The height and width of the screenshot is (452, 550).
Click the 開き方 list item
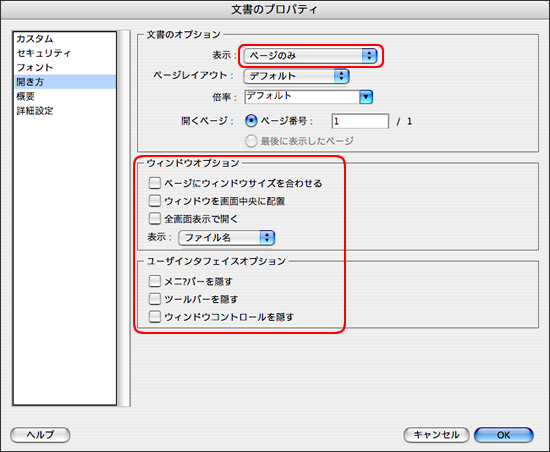[65, 82]
